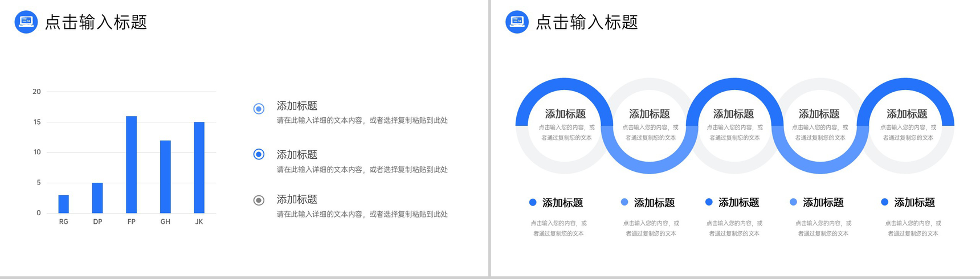Select the 添加标题 heading inside the middle ring

(734, 114)
